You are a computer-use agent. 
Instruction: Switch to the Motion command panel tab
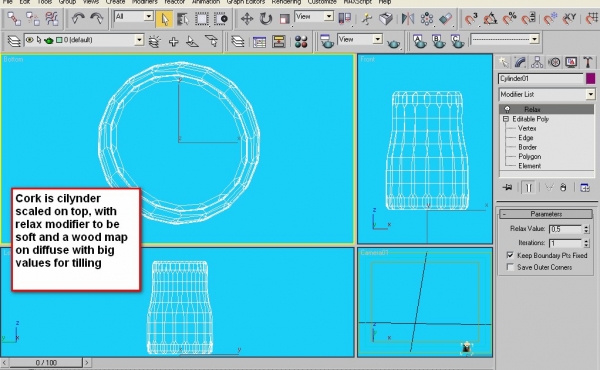click(x=554, y=62)
